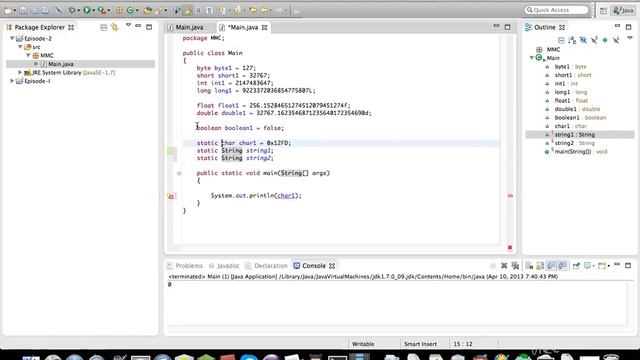640x360 pixels.
Task: Click Remove Launch X in Console
Action: pyautogui.click(x=504, y=266)
